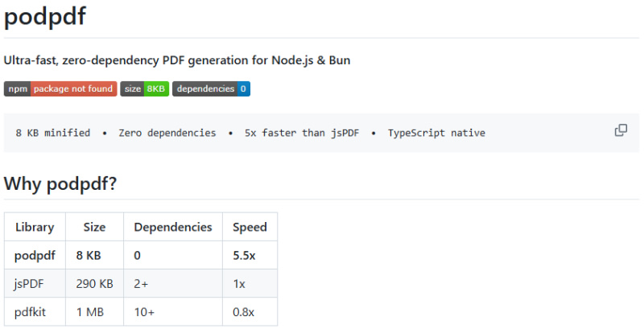Viewport: 644px width, 333px height.
Task: Click the dependencies 0 badge
Action: coord(211,88)
